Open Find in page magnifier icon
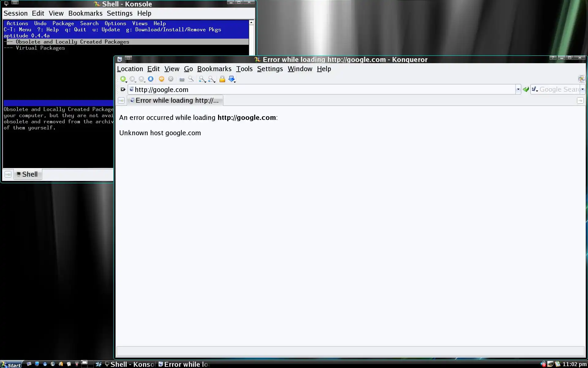Viewport: 588px width, 368px height. [190, 79]
